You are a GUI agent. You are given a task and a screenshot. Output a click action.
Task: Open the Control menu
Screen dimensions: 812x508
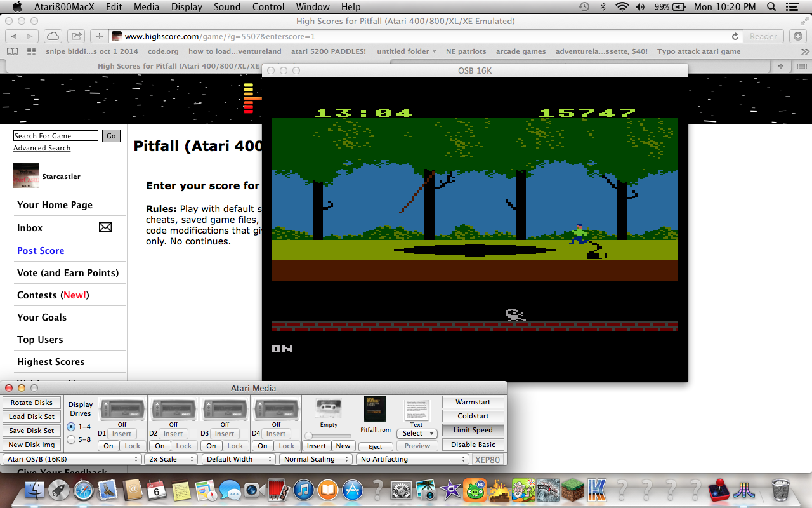268,7
